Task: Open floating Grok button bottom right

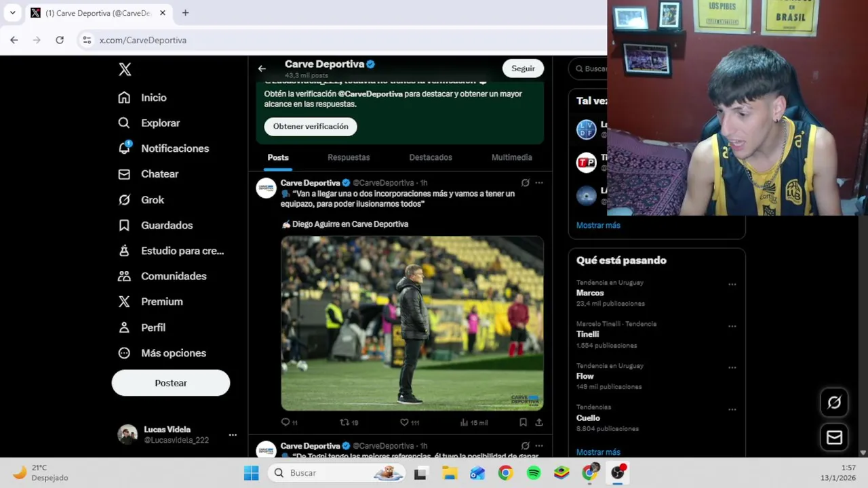Action: pyautogui.click(x=834, y=403)
